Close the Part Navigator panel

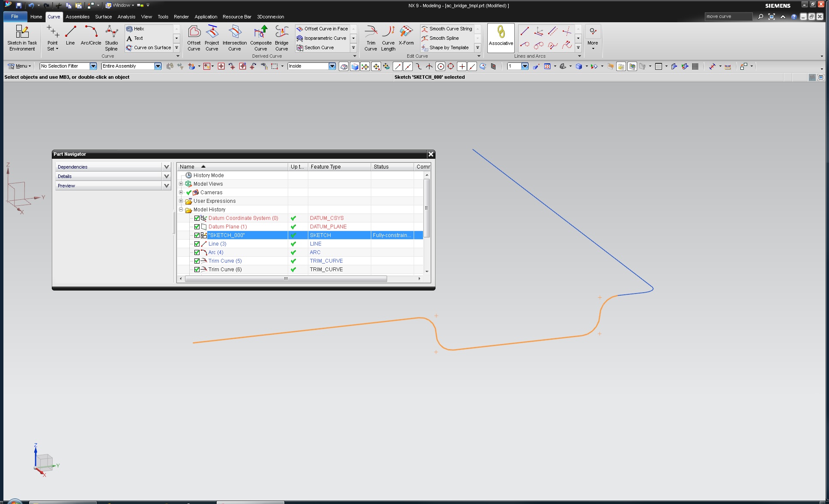point(431,154)
